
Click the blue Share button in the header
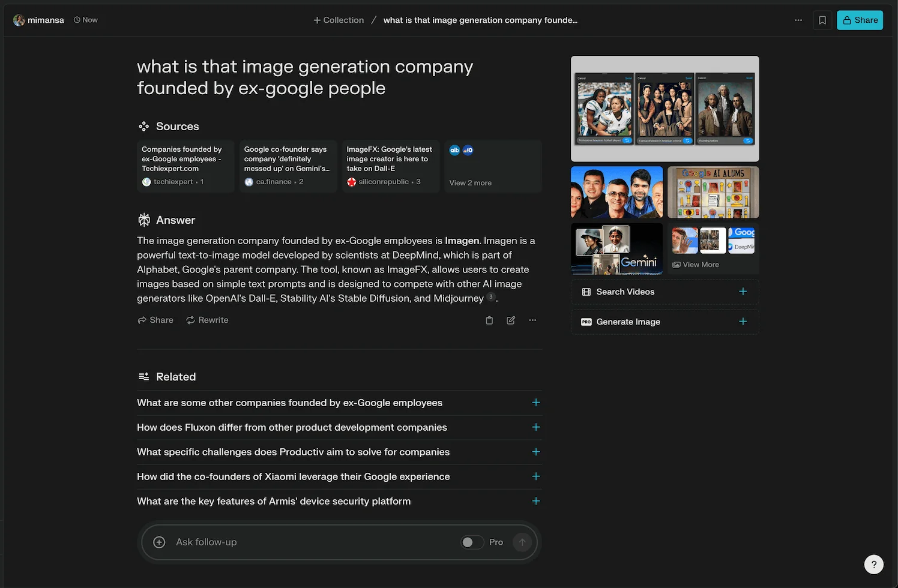(x=860, y=20)
